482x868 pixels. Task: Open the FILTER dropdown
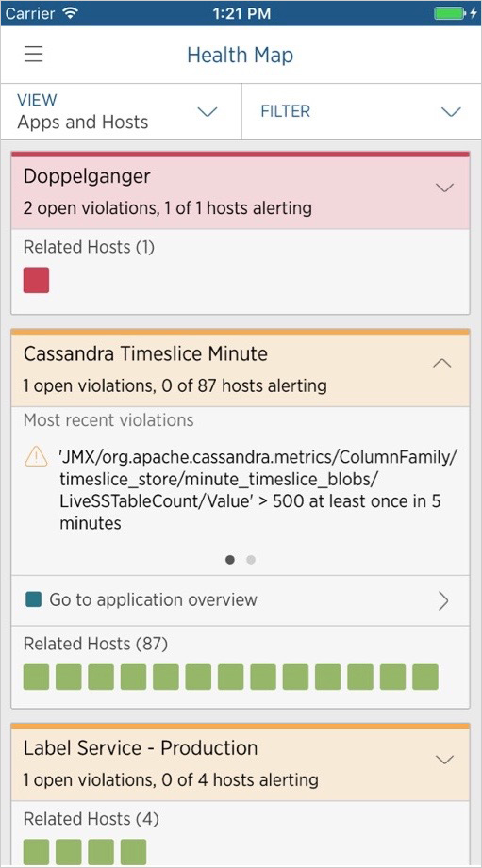coord(361,112)
